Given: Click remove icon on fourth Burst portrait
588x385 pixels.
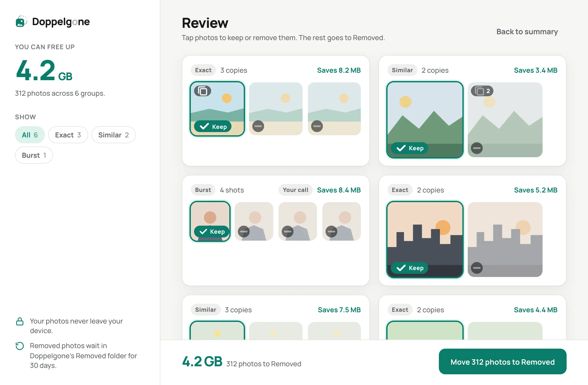Looking at the screenshot, I should pos(331,232).
